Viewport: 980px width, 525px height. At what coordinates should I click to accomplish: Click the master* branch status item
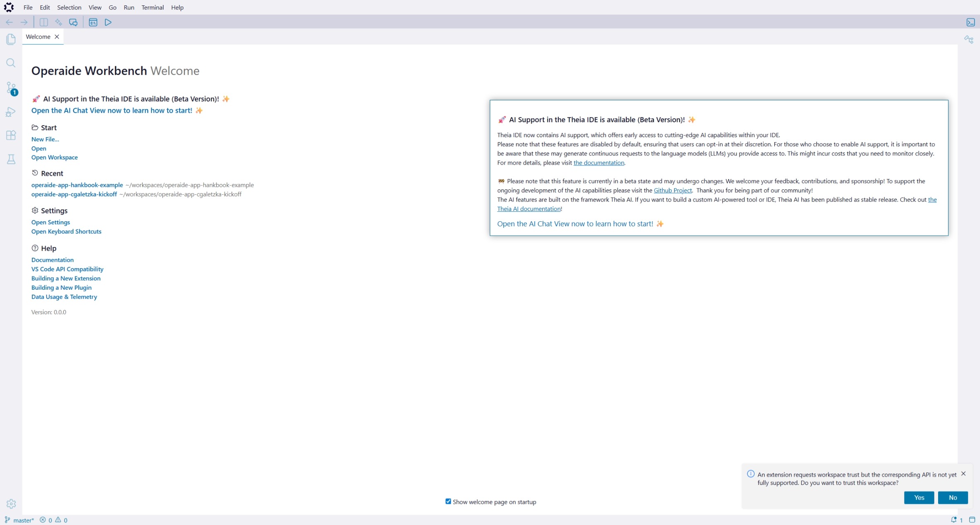[x=19, y=520]
